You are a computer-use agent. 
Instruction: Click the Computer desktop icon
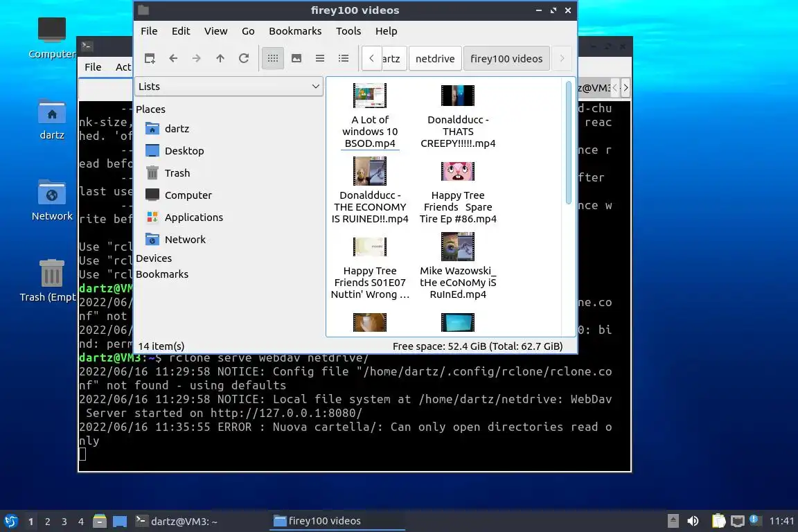coord(52,38)
